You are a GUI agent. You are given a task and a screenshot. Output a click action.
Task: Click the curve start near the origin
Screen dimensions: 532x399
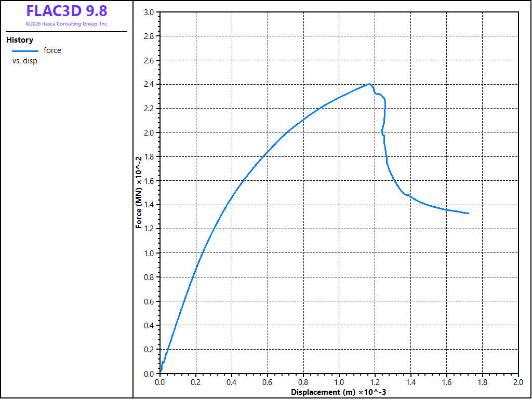[x=161, y=370]
